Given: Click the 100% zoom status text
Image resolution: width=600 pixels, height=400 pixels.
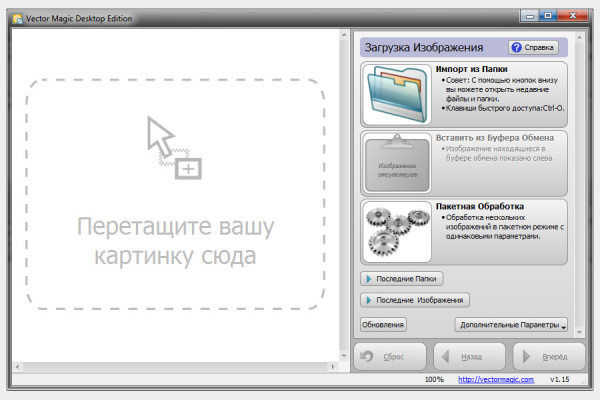Looking at the screenshot, I should point(434,379).
